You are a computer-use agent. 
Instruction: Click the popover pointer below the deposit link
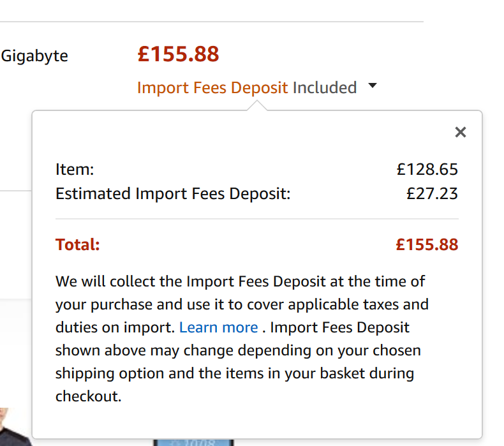(x=256, y=105)
